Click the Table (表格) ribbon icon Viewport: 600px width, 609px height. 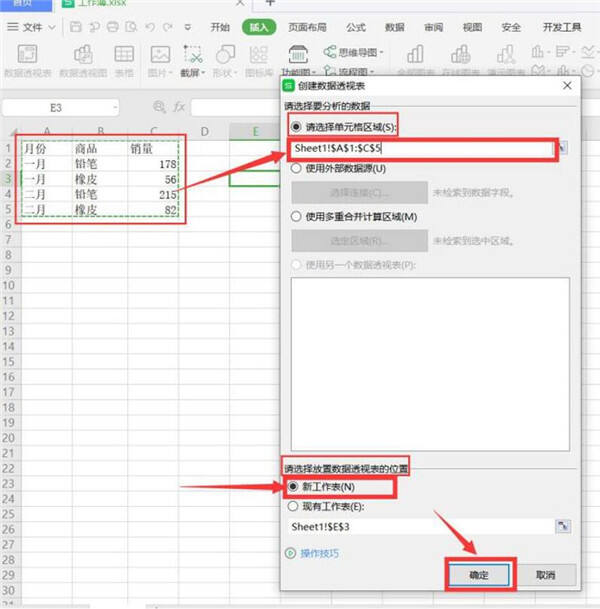(x=124, y=54)
